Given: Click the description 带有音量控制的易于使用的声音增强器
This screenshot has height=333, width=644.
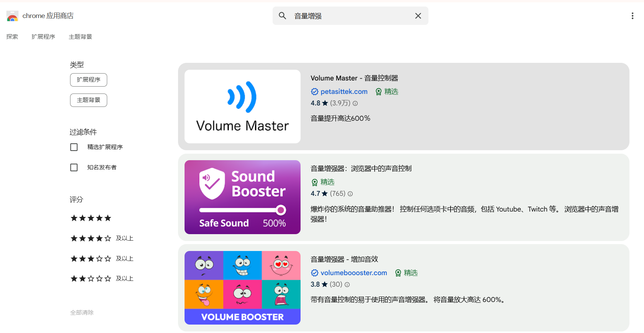Looking at the screenshot, I should coord(409,300).
